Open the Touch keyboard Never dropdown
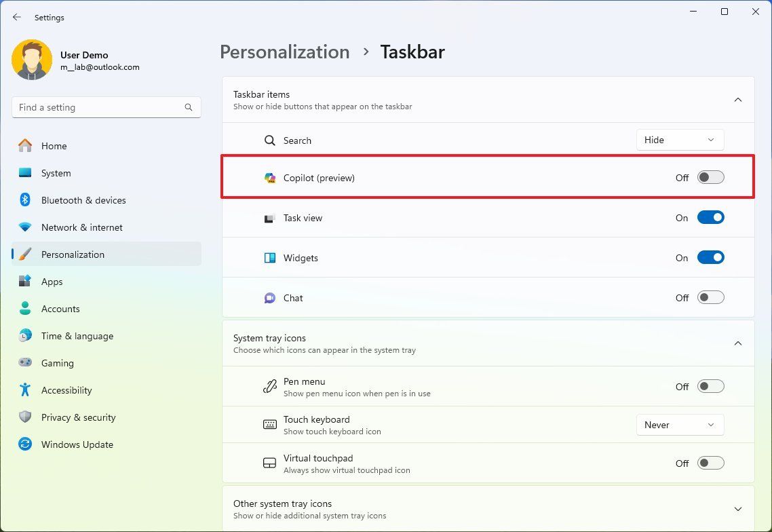772x532 pixels. 680,424
